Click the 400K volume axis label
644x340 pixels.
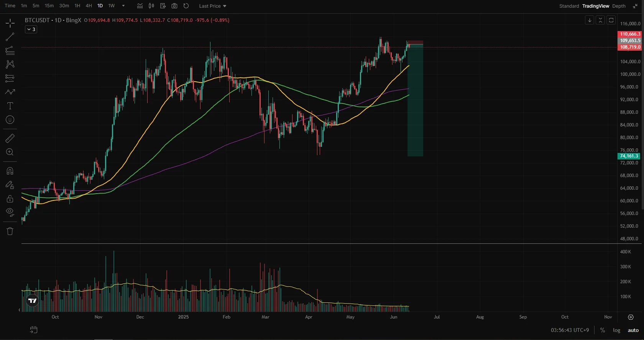point(626,252)
